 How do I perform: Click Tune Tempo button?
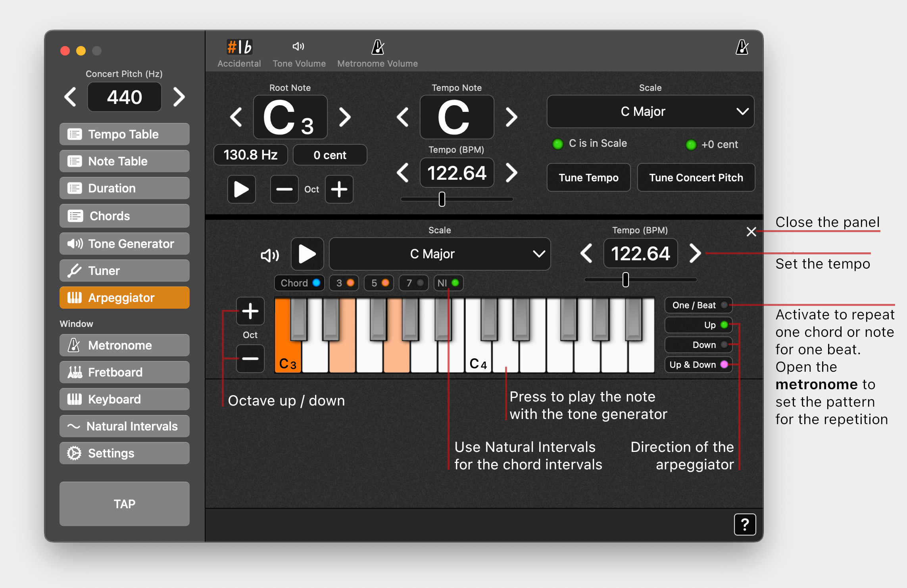588,177
